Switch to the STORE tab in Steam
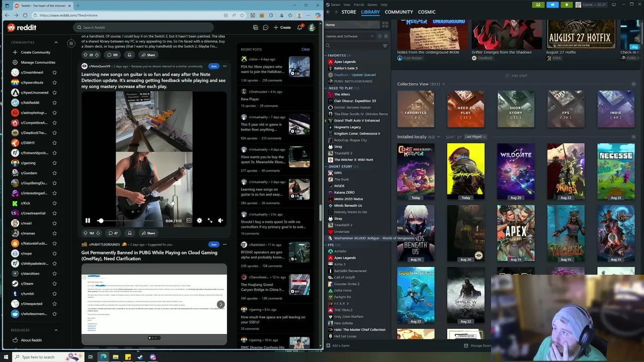The width and height of the screenshot is (644, 362). click(x=349, y=12)
